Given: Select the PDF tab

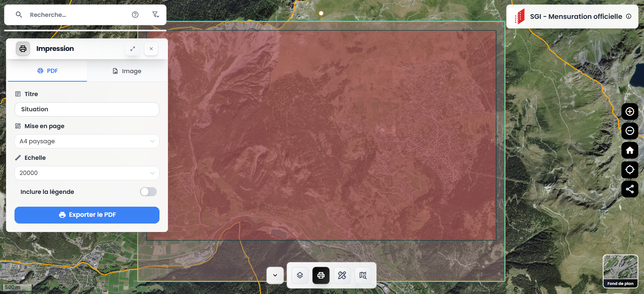Looking at the screenshot, I should (x=48, y=71).
